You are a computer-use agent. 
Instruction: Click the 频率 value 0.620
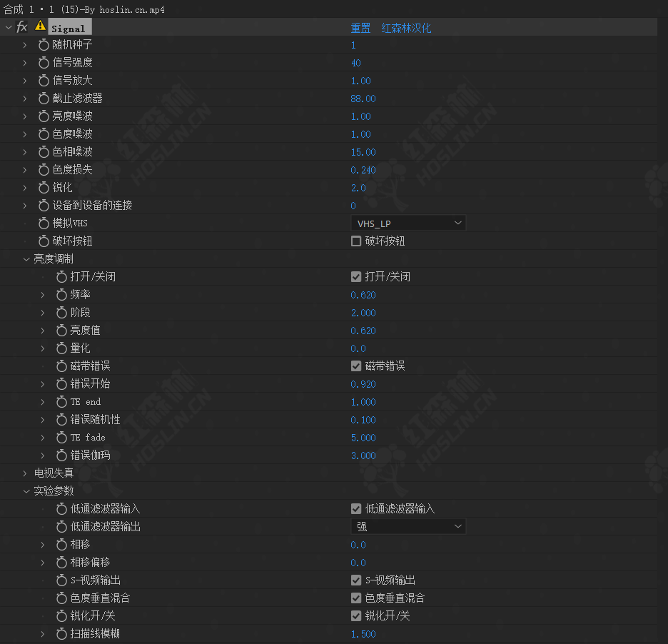(363, 295)
